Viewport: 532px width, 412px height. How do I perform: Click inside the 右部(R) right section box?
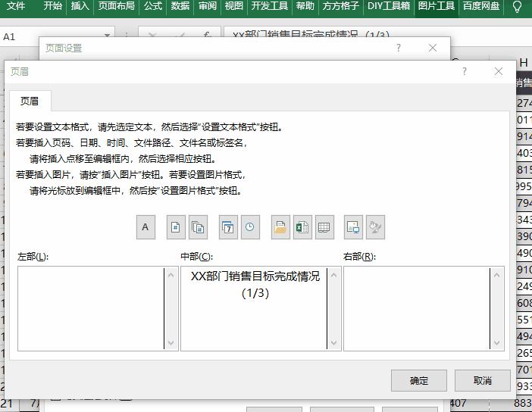click(417, 308)
